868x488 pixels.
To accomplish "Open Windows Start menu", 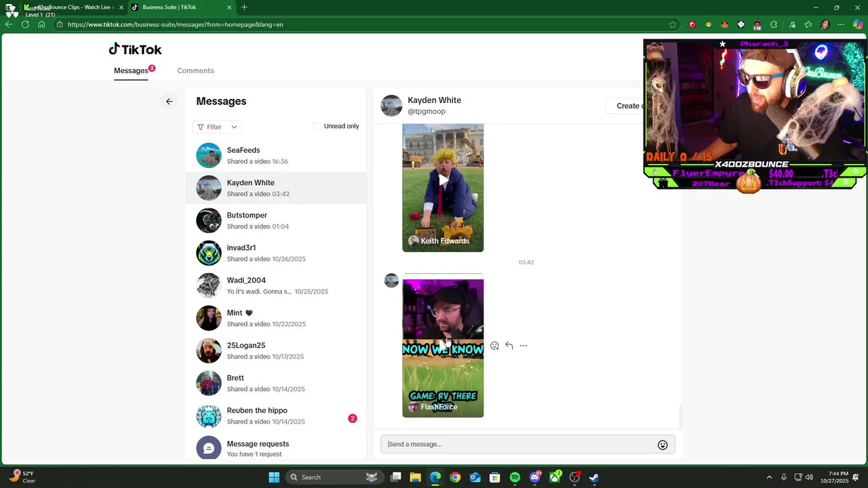I will (x=274, y=477).
